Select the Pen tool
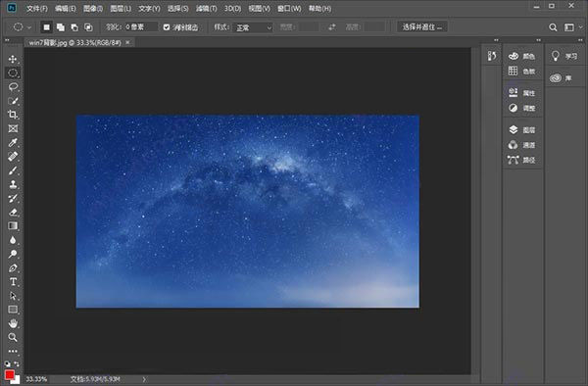588x386 pixels. [x=13, y=268]
